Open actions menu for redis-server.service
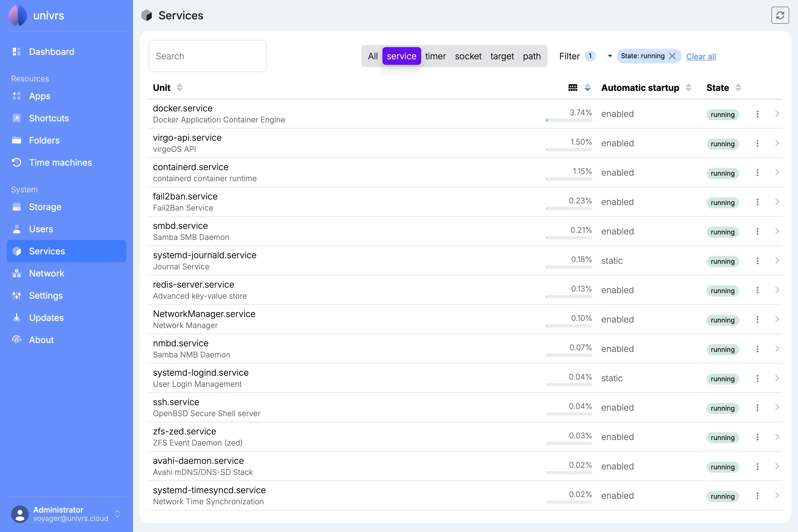This screenshot has width=798, height=532. coord(757,290)
